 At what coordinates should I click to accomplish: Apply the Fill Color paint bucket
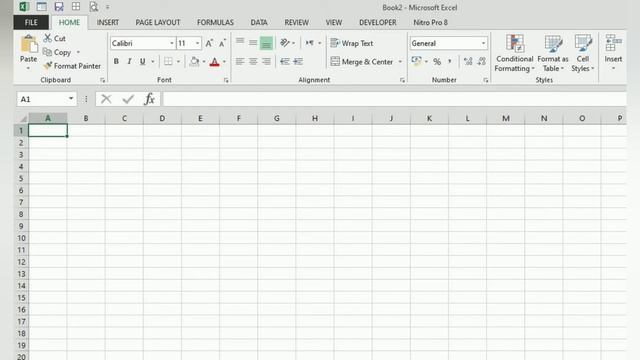click(194, 62)
